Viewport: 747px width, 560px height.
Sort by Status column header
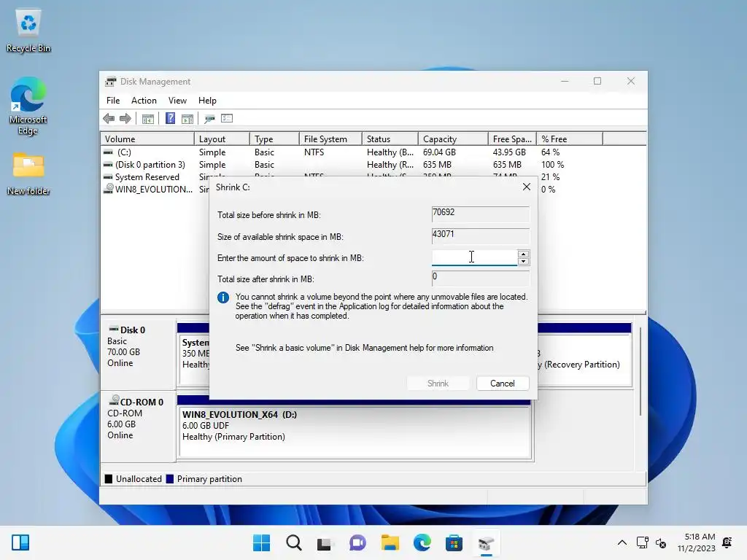(390, 139)
